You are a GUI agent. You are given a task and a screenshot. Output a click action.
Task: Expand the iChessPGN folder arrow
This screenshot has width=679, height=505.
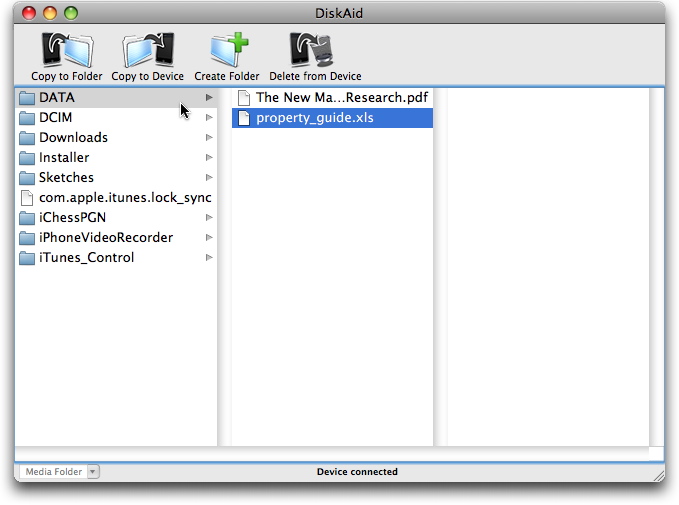point(209,217)
